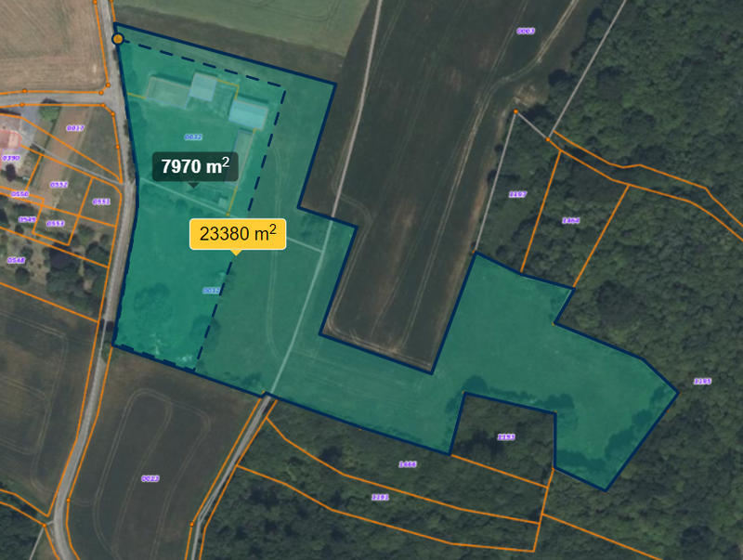Click parcel label 1191 in lower forest
The height and width of the screenshot is (560, 743).
[380, 497]
